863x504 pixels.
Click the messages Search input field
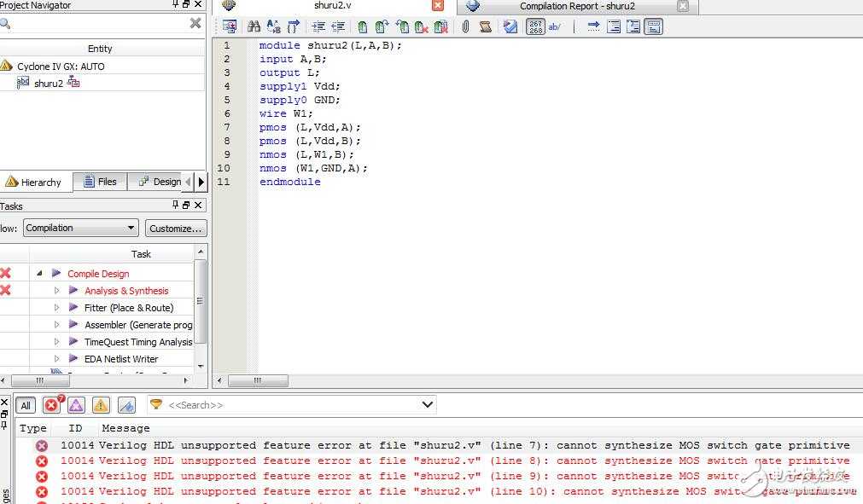[292, 405]
